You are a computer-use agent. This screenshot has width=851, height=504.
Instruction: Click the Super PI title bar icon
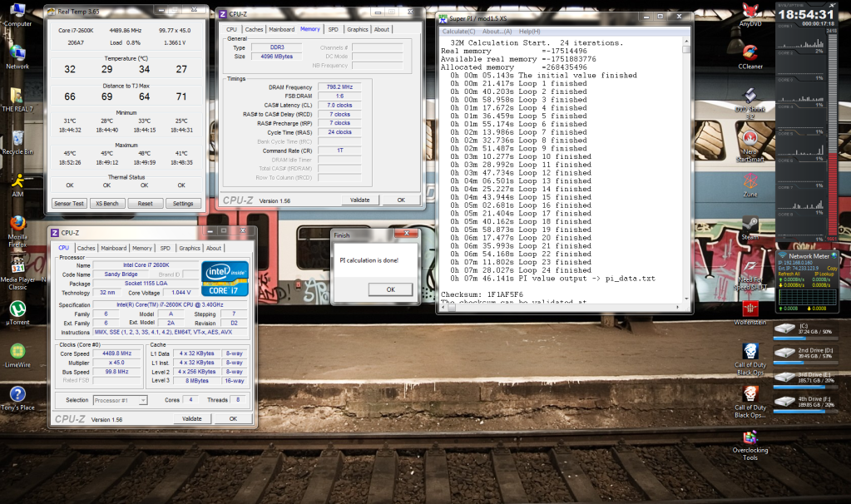[443, 18]
